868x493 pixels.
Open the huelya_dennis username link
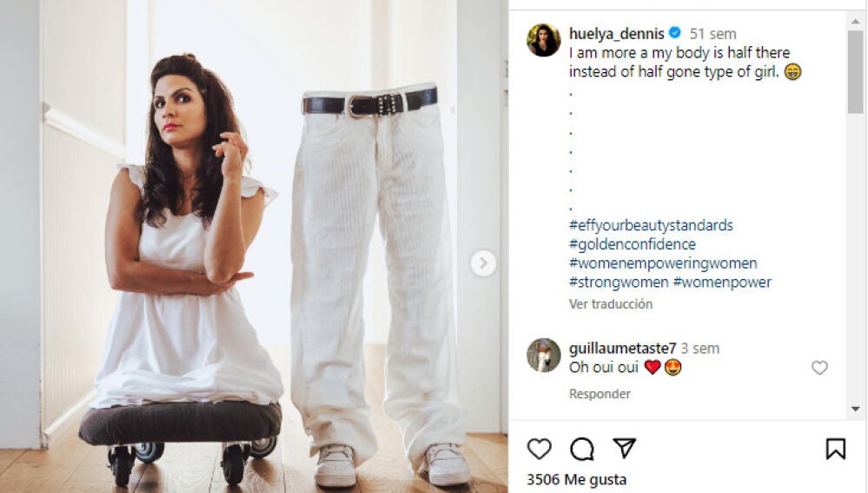click(616, 34)
